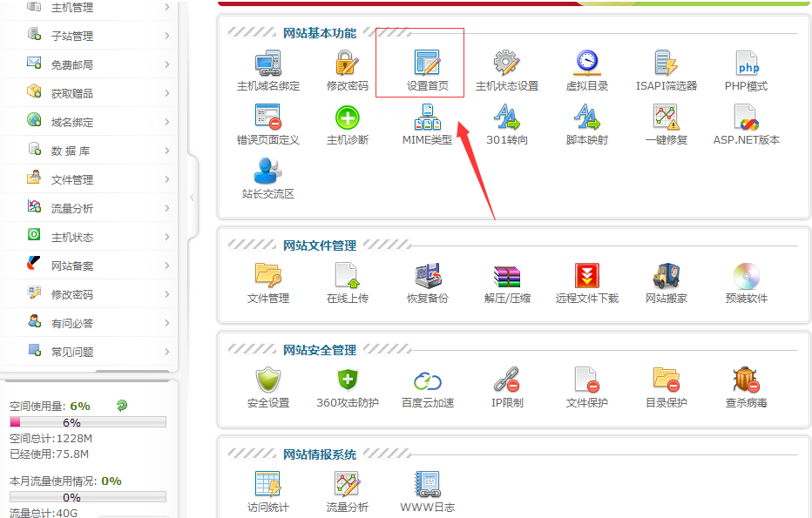Open 安全设置 shield icon
Screen dimensions: 812x518
click(x=267, y=380)
